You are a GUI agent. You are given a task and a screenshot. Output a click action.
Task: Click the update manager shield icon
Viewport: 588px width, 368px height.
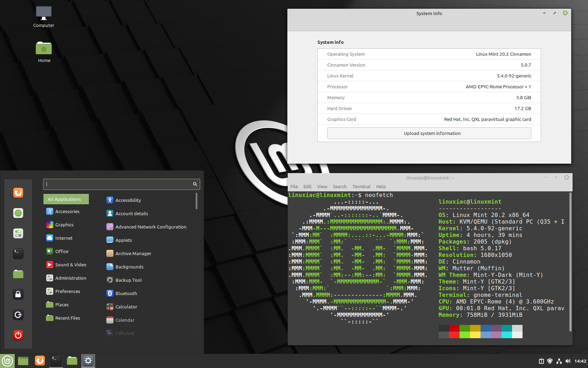(x=550, y=361)
